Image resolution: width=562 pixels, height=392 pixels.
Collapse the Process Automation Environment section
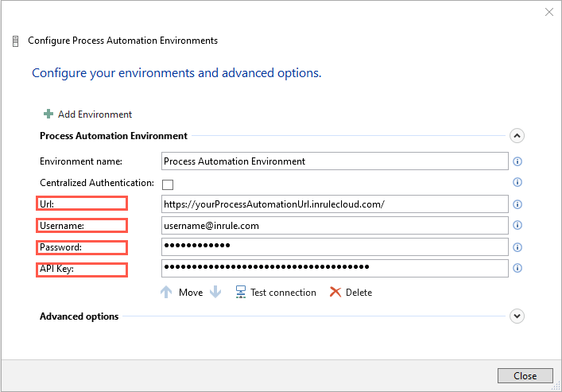point(517,136)
